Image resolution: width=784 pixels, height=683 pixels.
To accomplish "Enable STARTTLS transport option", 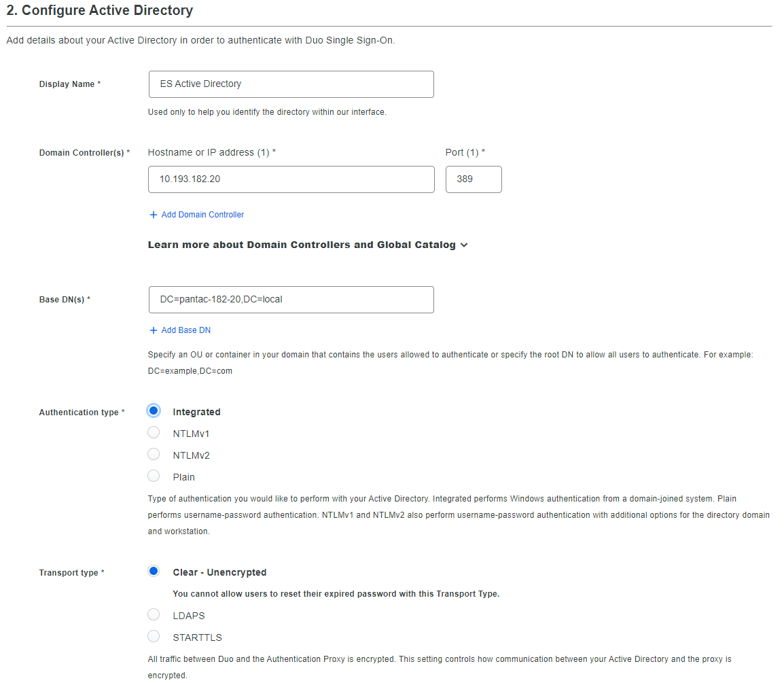I will click(x=154, y=637).
